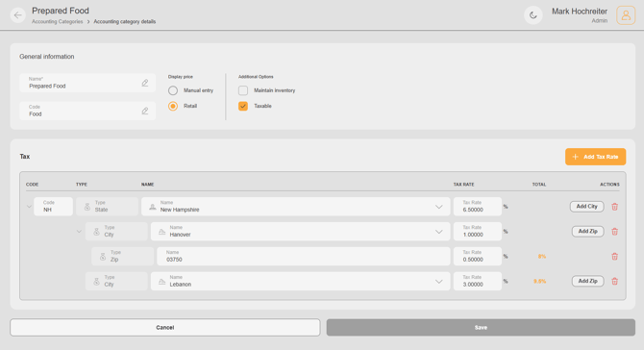Click Add Zip for Lebanon
This screenshot has width=644, height=350.
[587, 282]
